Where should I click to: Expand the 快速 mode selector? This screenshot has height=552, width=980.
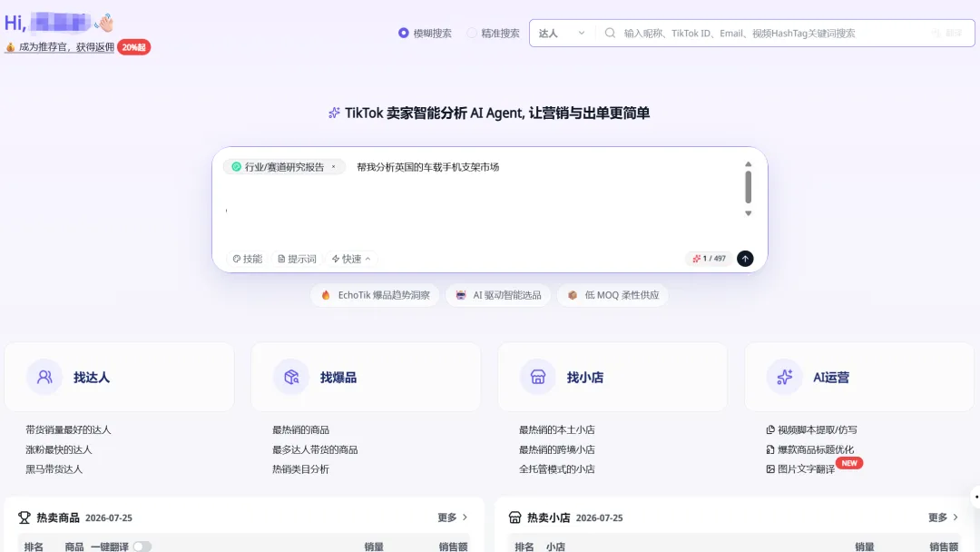pyautogui.click(x=351, y=259)
